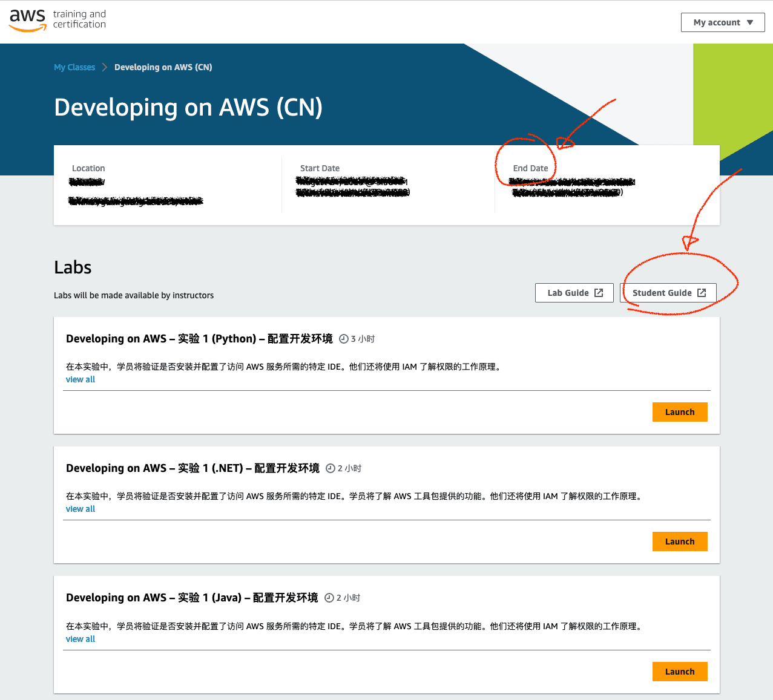The width and height of the screenshot is (773, 700).
Task: Click external link icon on Lab Guide
Action: (x=599, y=293)
